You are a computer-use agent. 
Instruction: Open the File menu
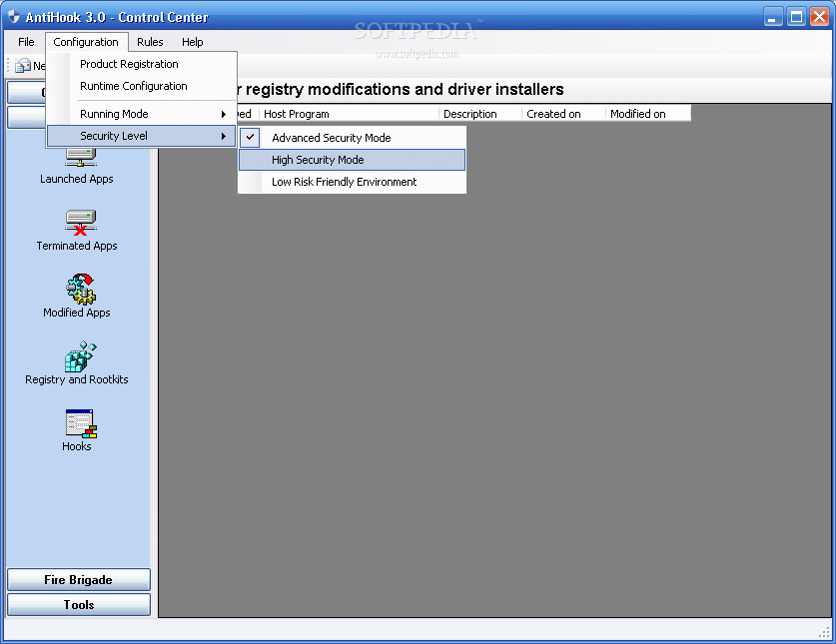pyautogui.click(x=26, y=42)
